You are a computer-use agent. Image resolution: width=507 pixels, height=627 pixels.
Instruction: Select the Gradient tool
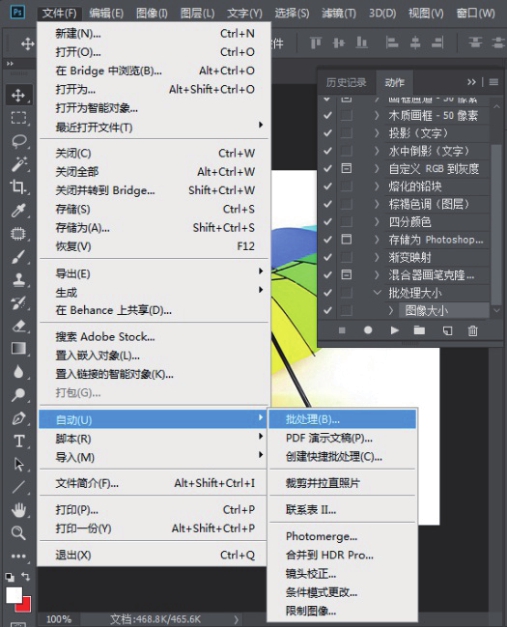tap(18, 349)
